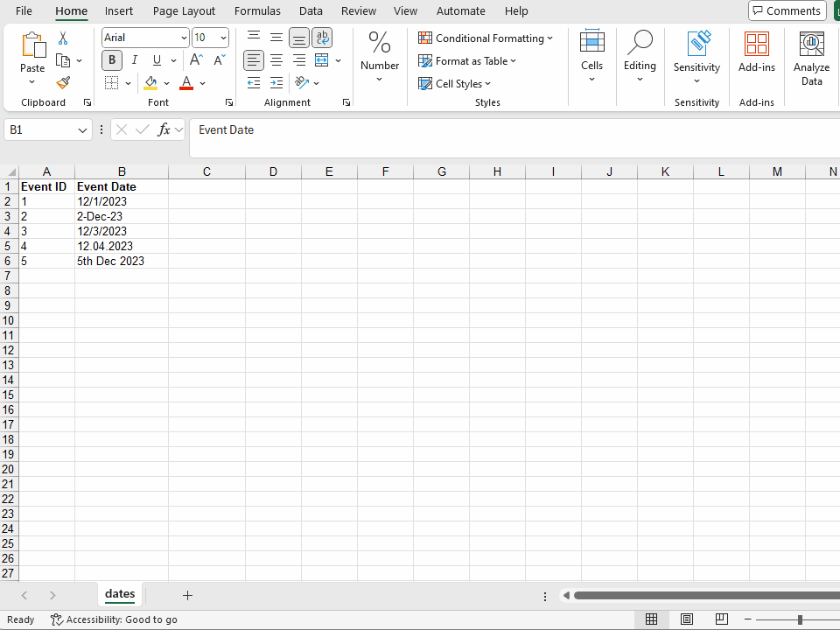Apply the yellow Fill Color bucket

tap(150, 82)
